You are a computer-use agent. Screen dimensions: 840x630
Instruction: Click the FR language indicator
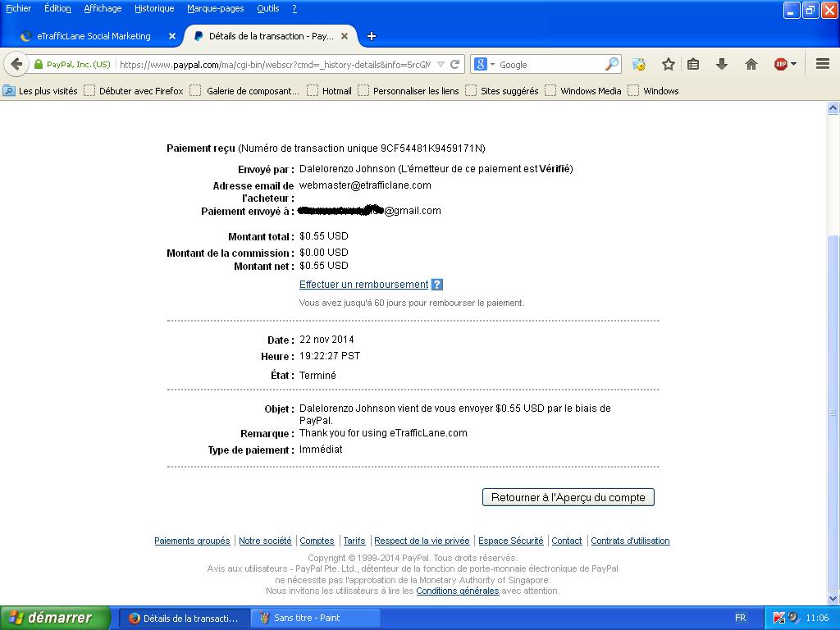pos(741,618)
